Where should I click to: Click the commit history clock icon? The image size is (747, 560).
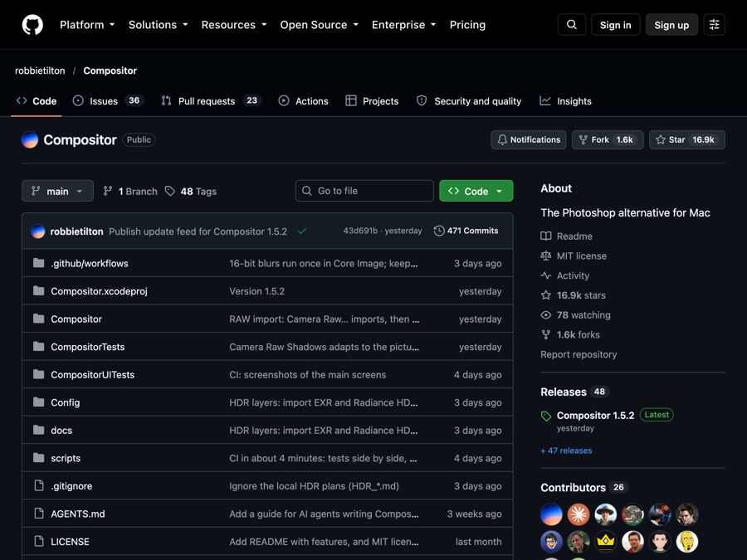[439, 231]
